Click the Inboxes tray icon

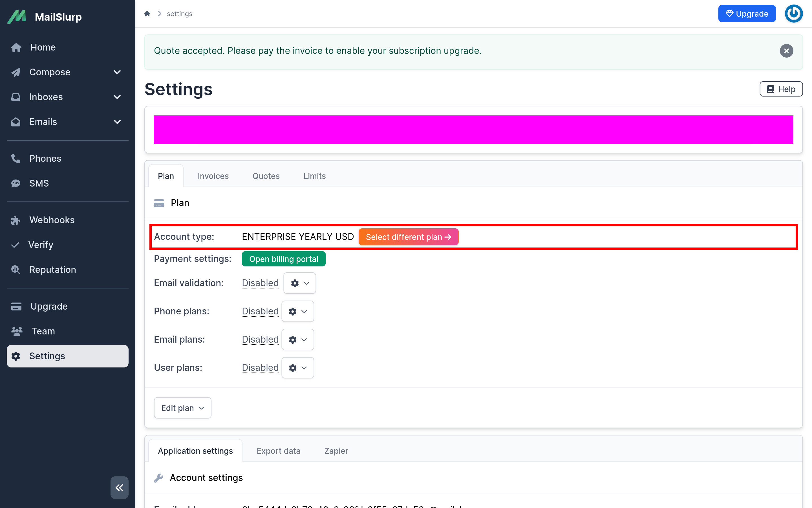tap(16, 97)
